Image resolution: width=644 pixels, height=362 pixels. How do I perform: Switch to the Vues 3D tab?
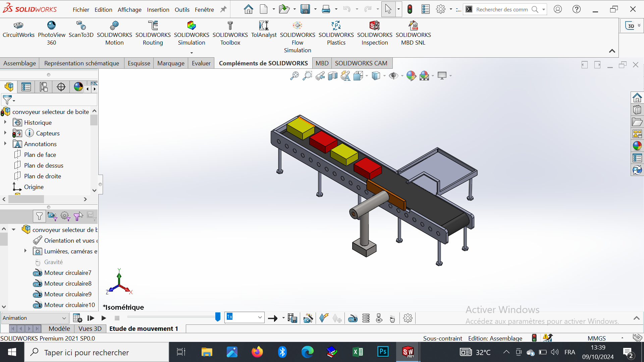pos(90,328)
